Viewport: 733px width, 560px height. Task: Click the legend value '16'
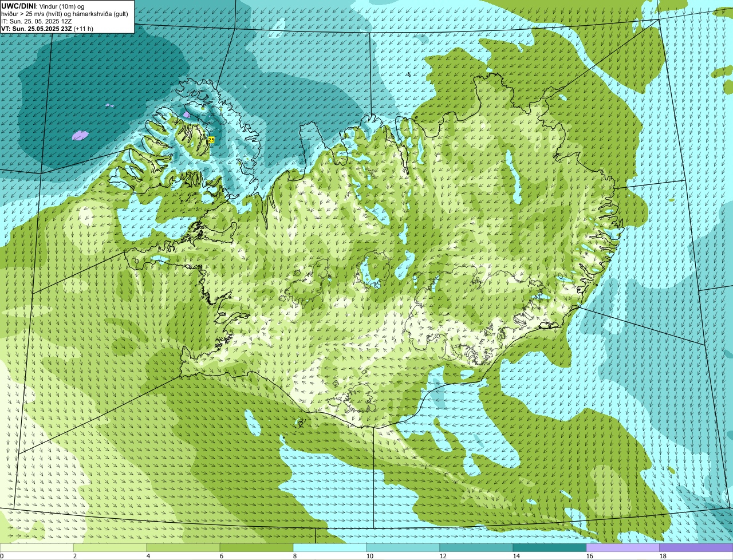[x=590, y=556]
